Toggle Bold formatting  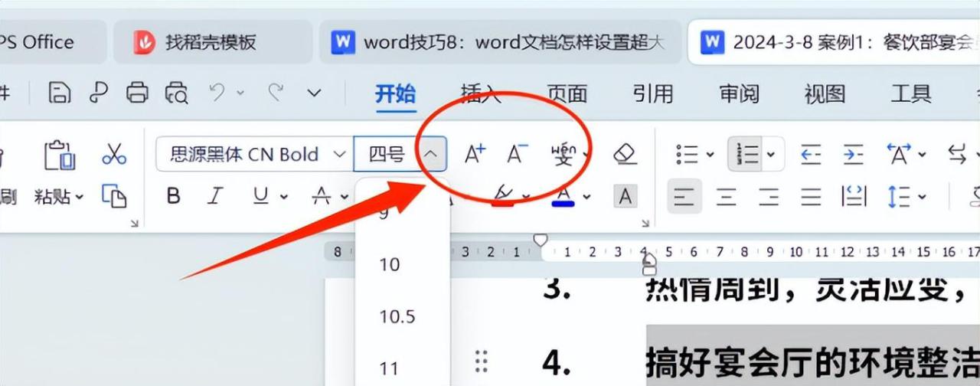pyautogui.click(x=174, y=196)
